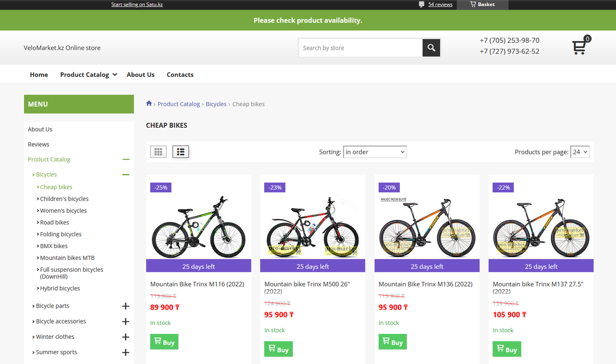Open Mountain bike Trinx M500 26" title
Viewport: 616px width, 364px height.
point(307,288)
